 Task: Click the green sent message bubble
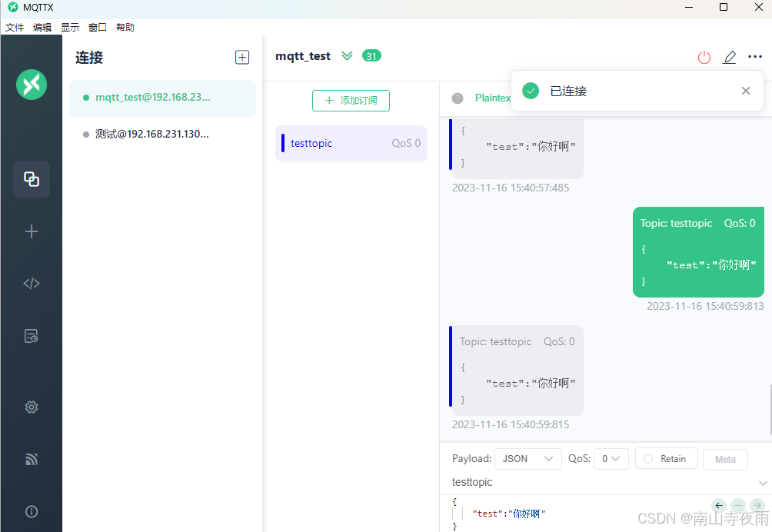coord(698,252)
